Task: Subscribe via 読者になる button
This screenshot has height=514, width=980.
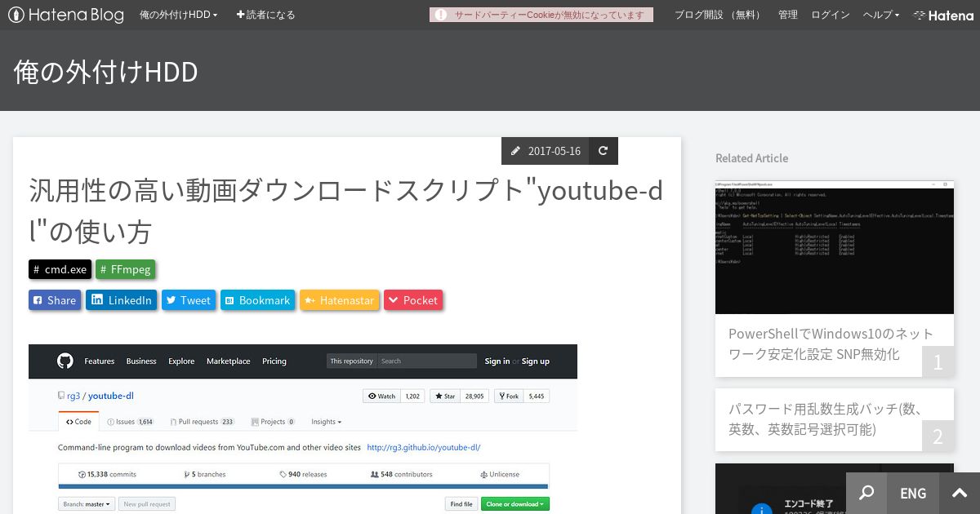Action: pos(265,15)
